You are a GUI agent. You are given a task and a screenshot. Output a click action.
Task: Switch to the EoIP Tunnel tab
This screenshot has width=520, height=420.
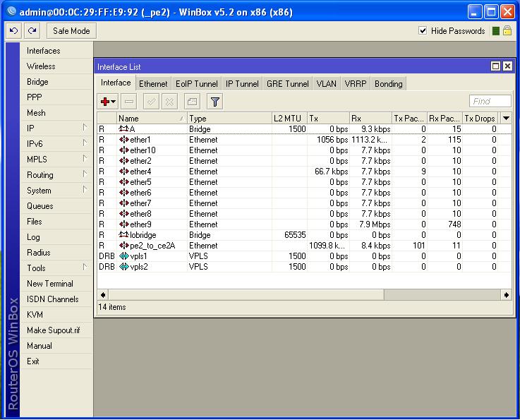point(197,84)
